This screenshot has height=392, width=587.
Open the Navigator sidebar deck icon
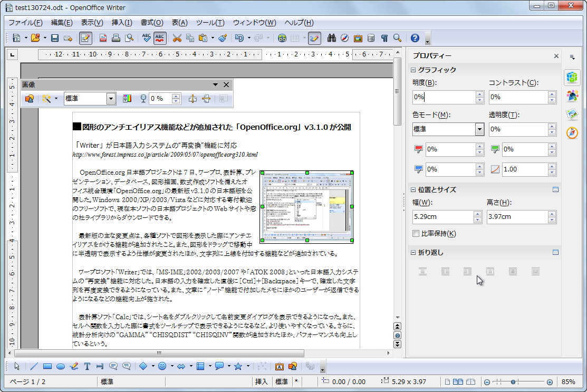(572, 132)
